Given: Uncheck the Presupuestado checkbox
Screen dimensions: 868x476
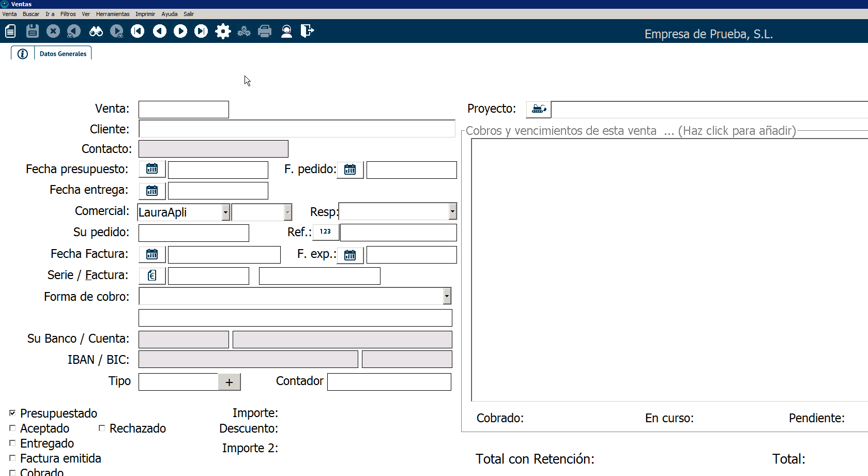Looking at the screenshot, I should click(x=12, y=413).
